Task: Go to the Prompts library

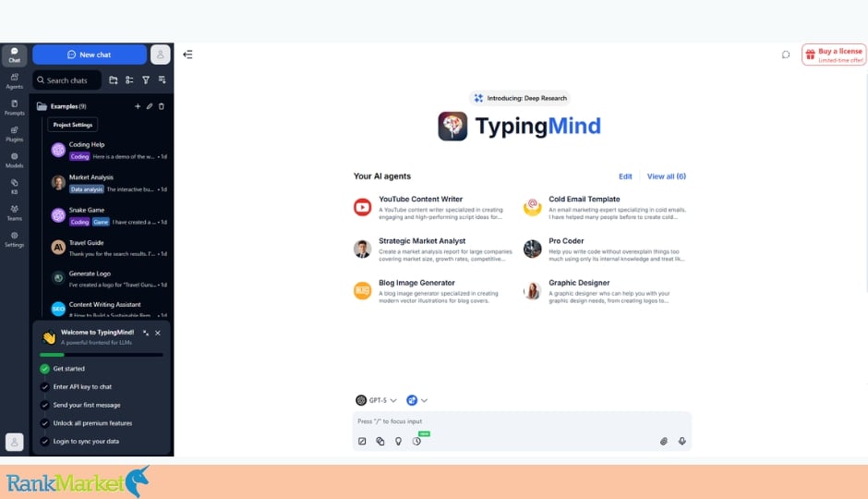Action: pos(15,108)
